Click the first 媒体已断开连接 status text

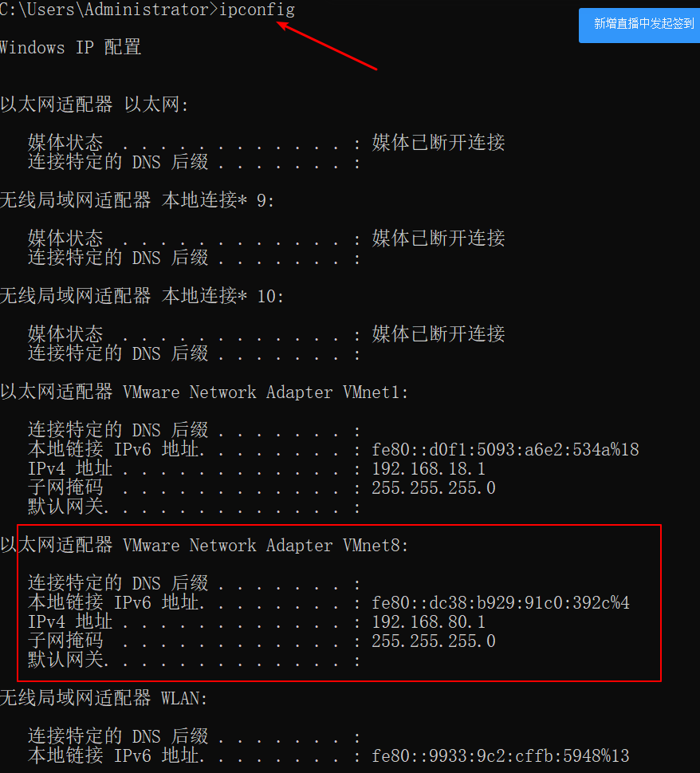click(x=438, y=143)
